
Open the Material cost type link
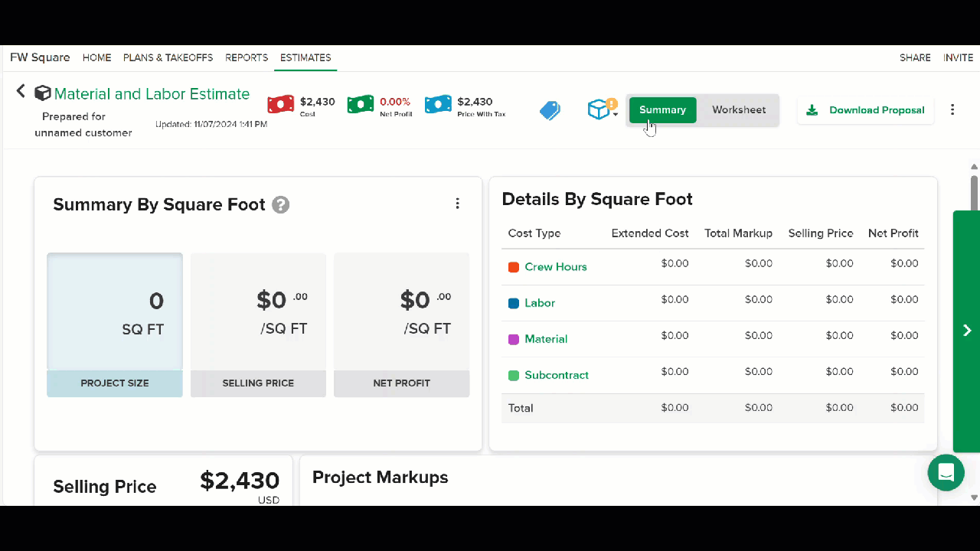[x=546, y=339]
